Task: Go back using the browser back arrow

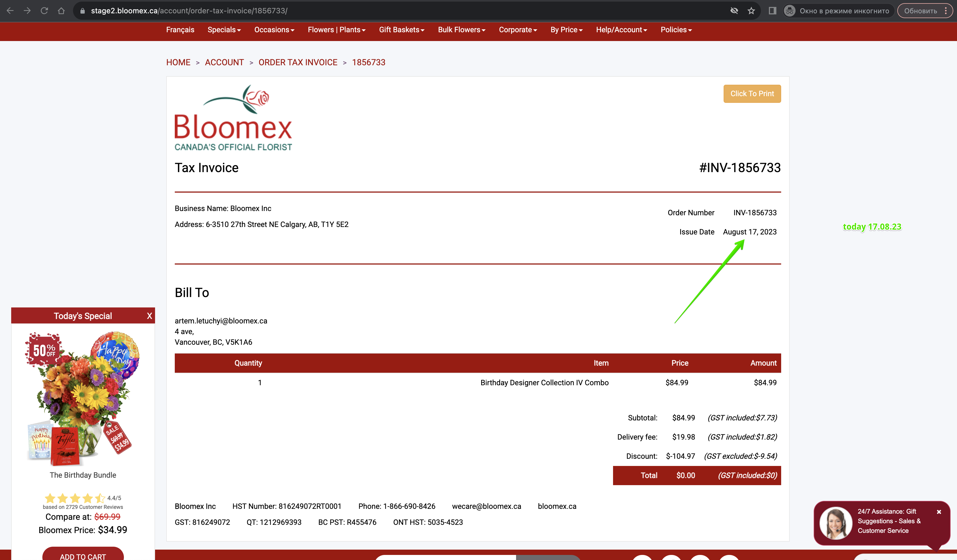Action: click(x=10, y=11)
